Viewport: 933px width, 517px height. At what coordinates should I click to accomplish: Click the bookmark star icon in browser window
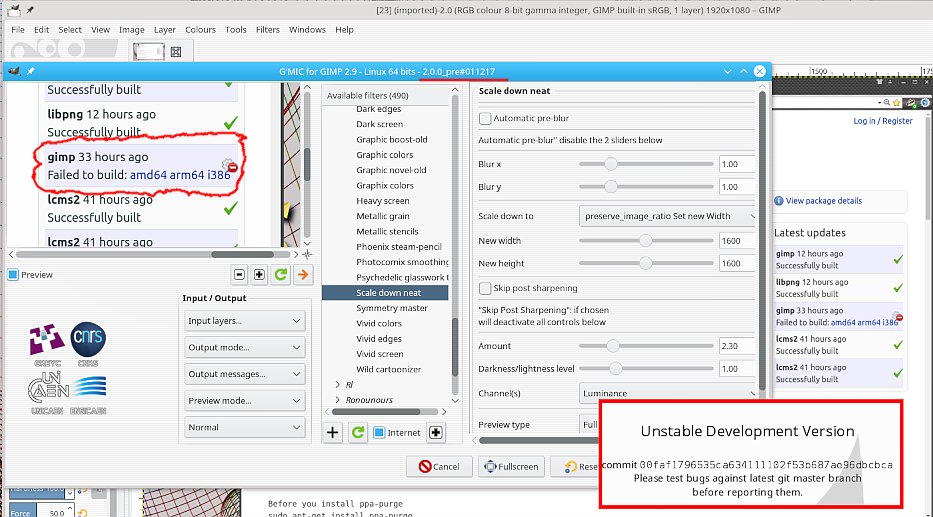(897, 102)
